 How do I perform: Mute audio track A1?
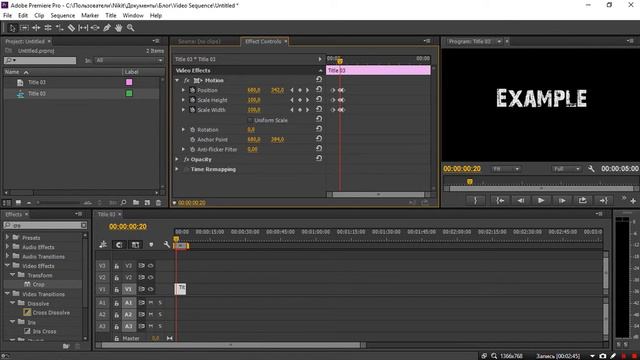tap(151, 302)
